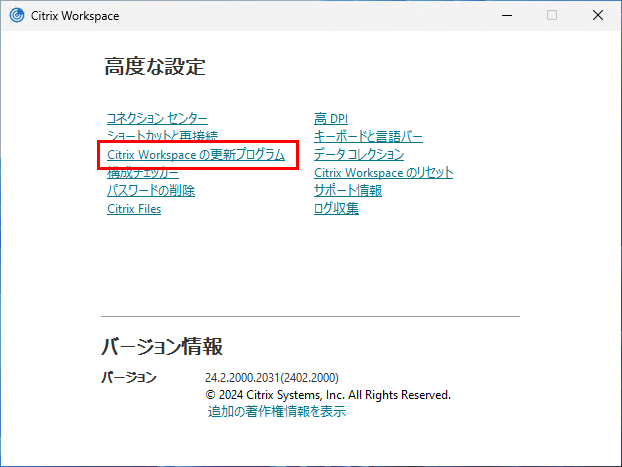Click Citrix Workspace のリセット link
622x467 pixels.
(383, 173)
